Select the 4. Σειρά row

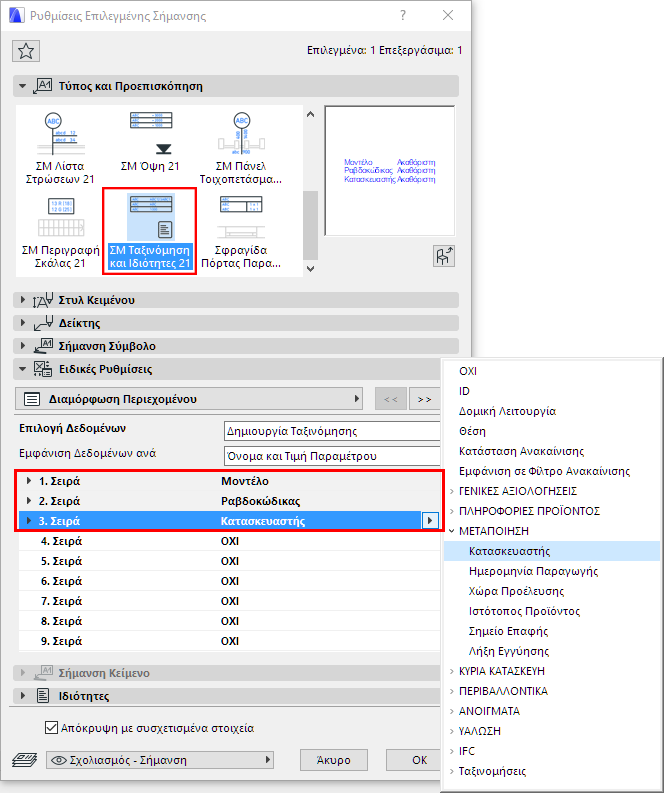[229, 541]
